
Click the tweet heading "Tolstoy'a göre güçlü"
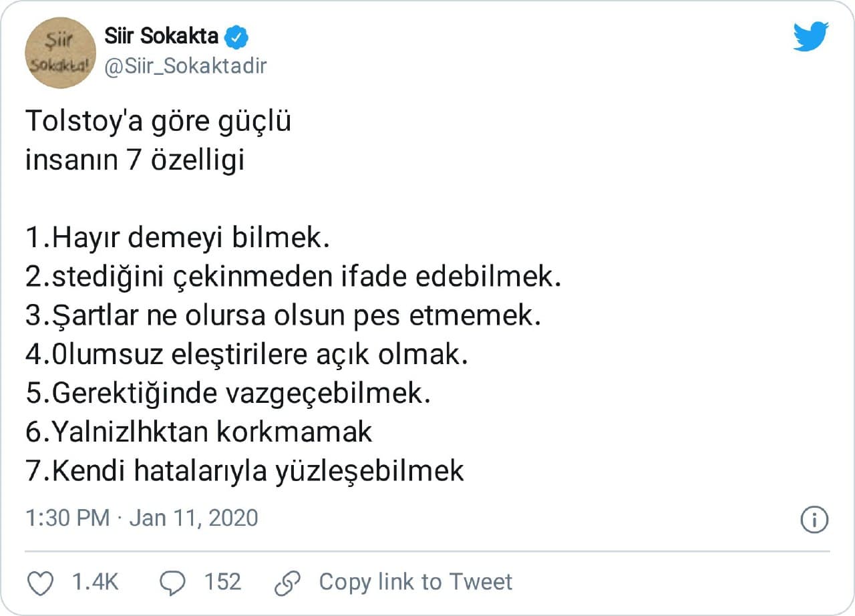click(158, 123)
